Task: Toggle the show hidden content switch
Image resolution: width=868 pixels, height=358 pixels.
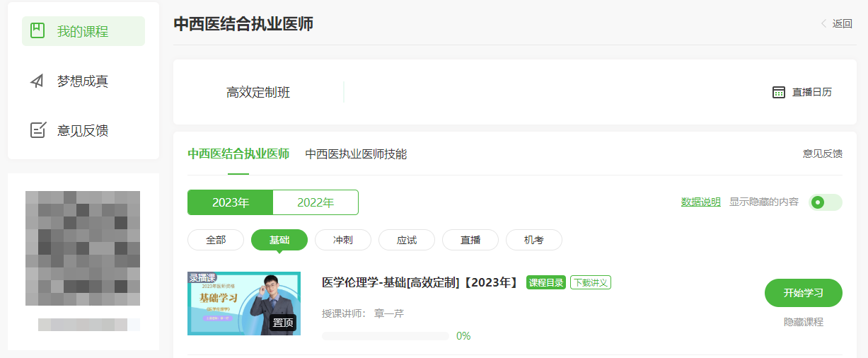Action: pos(825,202)
